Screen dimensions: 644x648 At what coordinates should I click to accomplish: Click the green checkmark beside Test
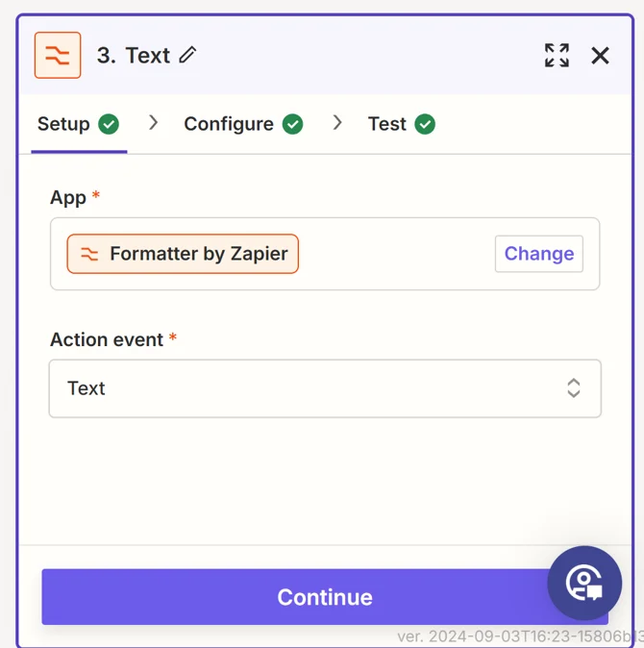click(x=425, y=124)
